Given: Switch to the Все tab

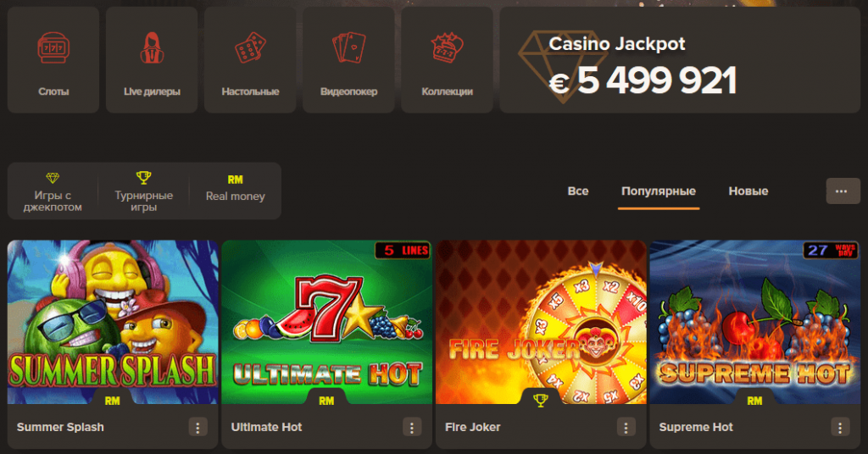Looking at the screenshot, I should (x=578, y=191).
